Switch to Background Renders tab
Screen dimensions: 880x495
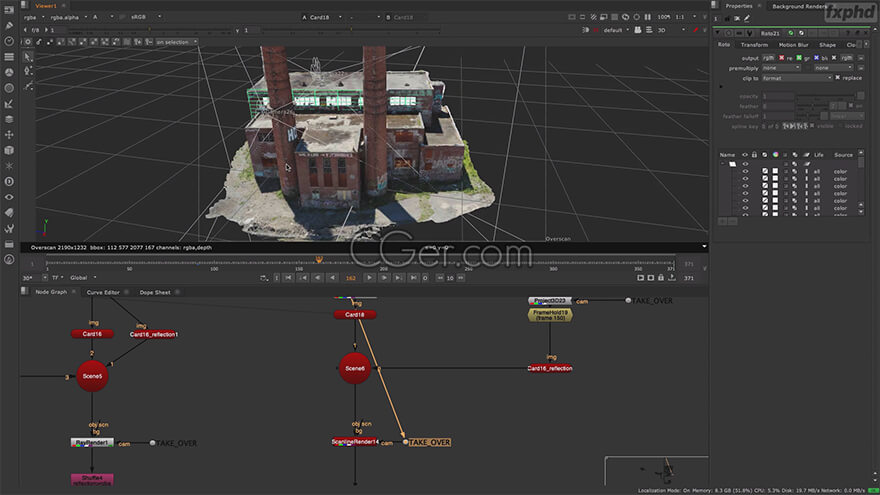pyautogui.click(x=798, y=6)
